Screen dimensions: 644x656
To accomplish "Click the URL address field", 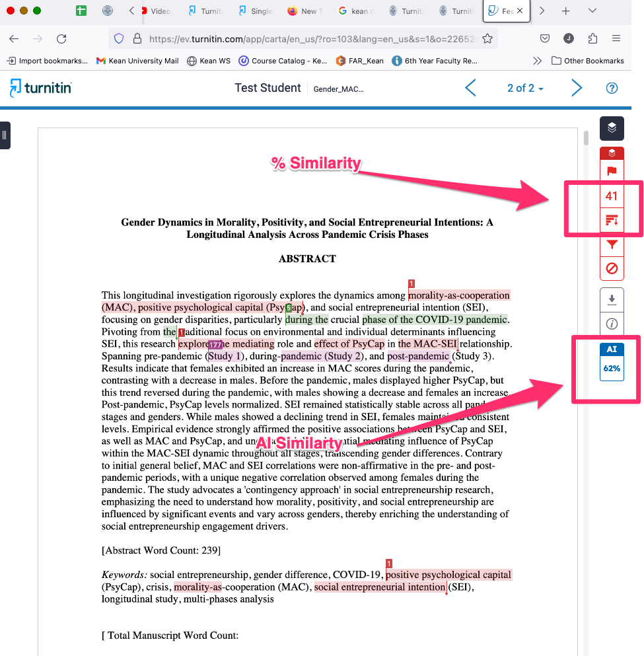I will pos(312,39).
